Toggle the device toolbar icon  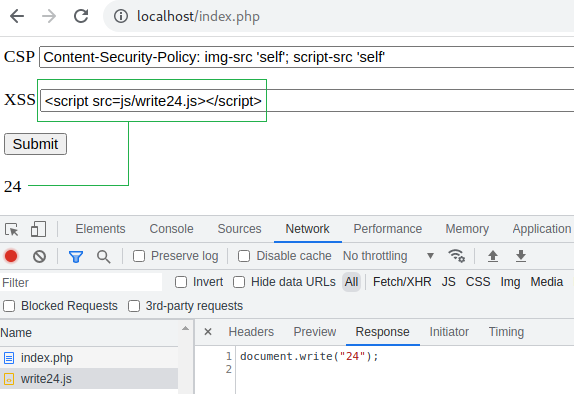(38, 229)
